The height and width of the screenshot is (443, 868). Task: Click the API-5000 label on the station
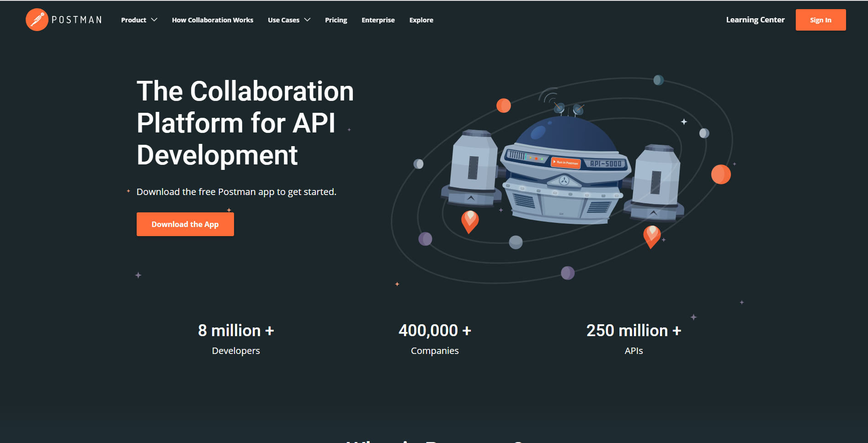(606, 163)
